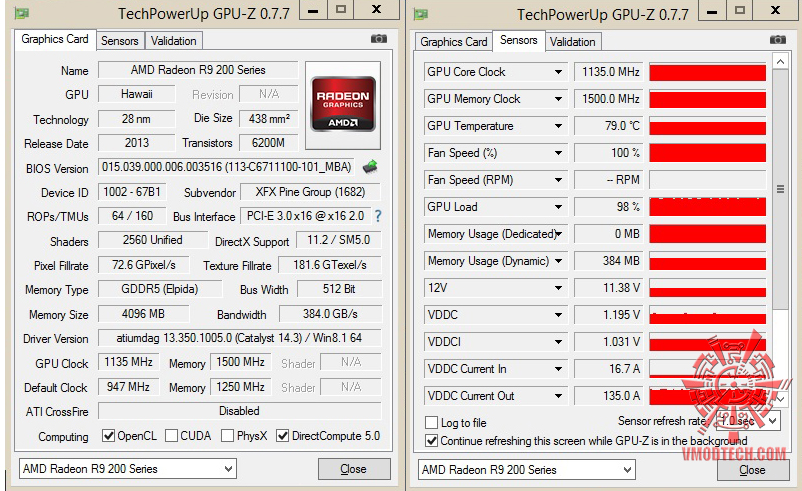
Task: Open the VDDC Current In dropdown
Action: [x=559, y=369]
